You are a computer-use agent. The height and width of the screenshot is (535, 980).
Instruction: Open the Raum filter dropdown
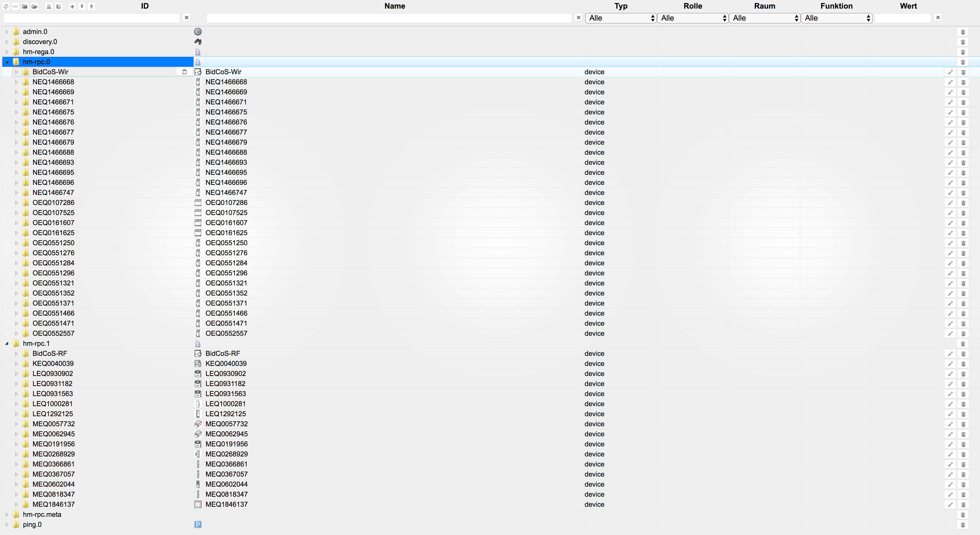click(765, 18)
